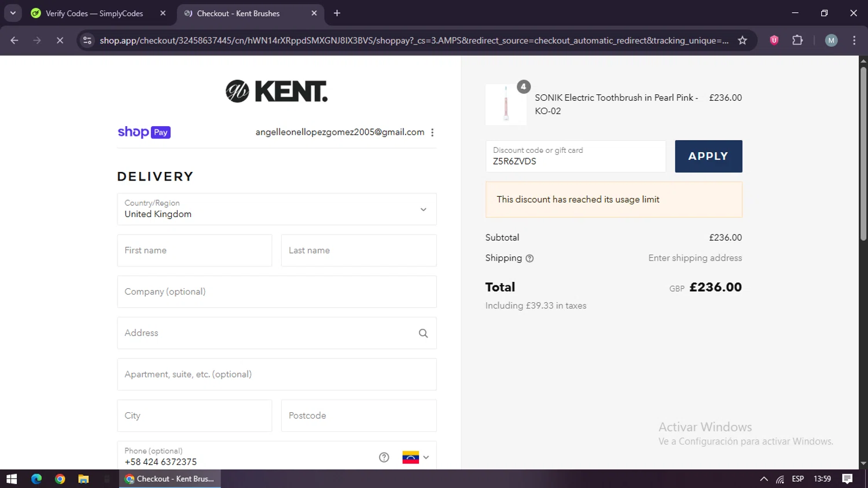The height and width of the screenshot is (488, 868).
Task: Open the shield extension icon
Action: click(x=774, y=41)
